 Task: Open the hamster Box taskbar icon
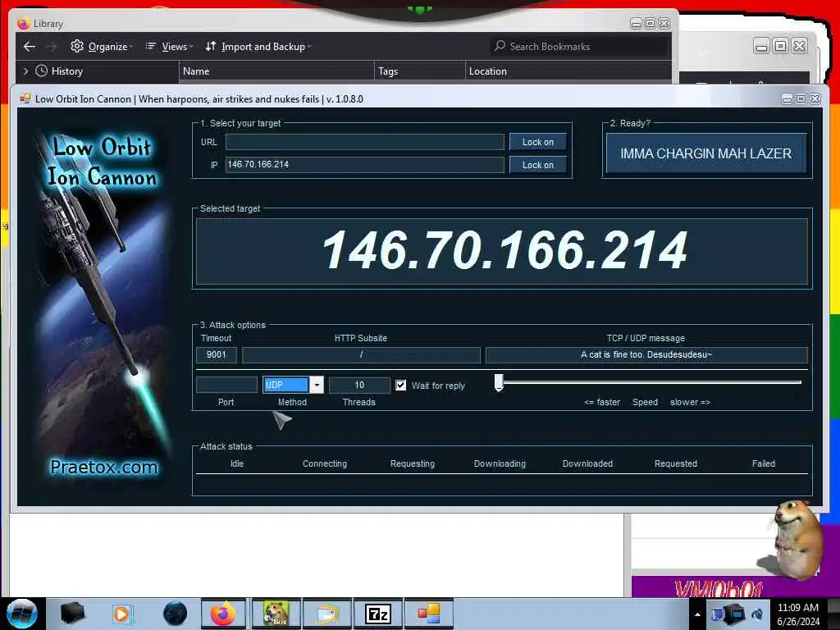(x=276, y=614)
